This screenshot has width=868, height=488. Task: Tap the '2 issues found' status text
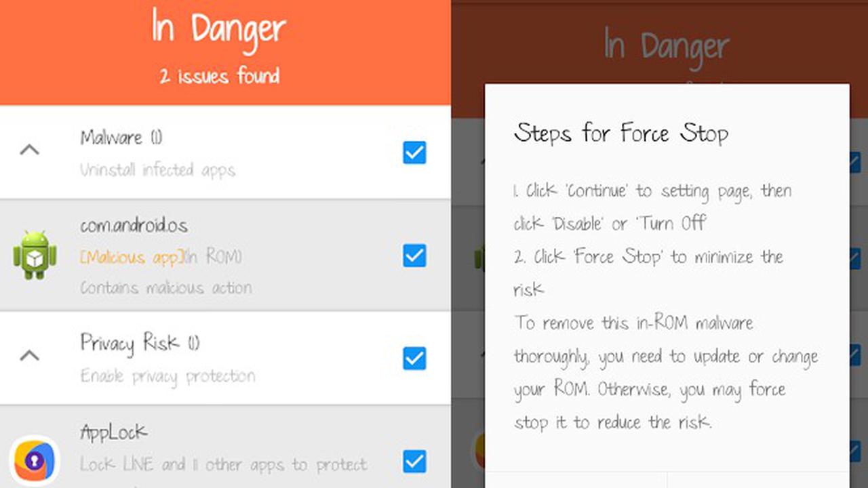click(219, 75)
